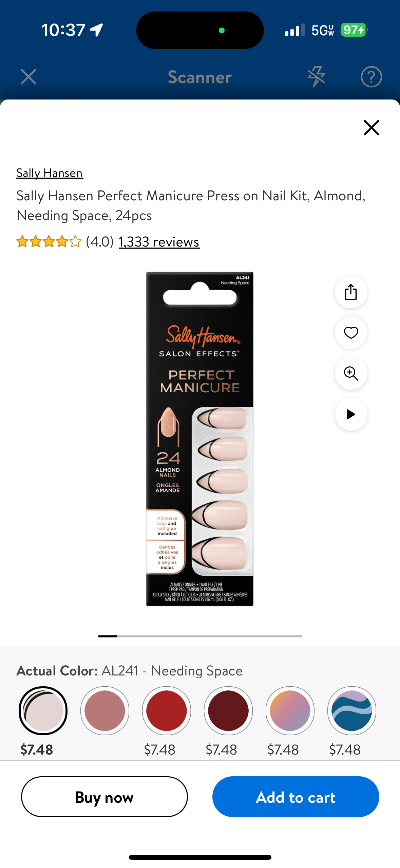400x868 pixels.
Task: Pick the bright red color swatch
Action: point(167,711)
